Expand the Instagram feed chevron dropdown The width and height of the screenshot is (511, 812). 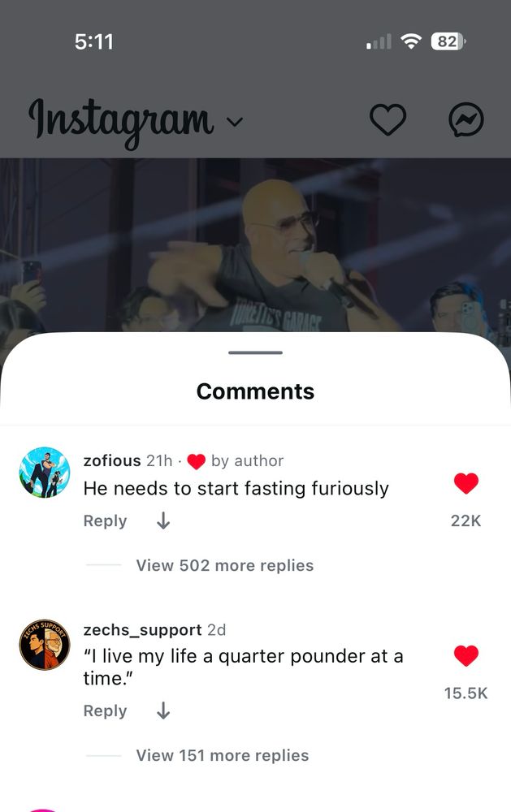pos(235,122)
